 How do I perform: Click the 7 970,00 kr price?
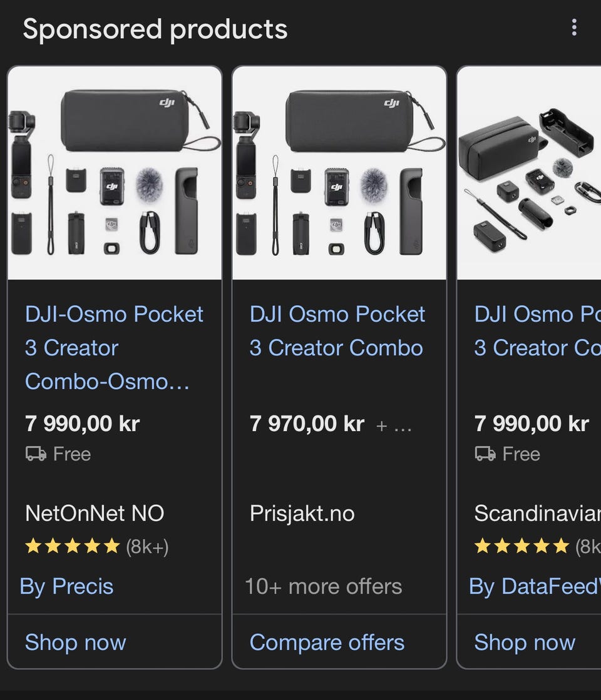307,424
